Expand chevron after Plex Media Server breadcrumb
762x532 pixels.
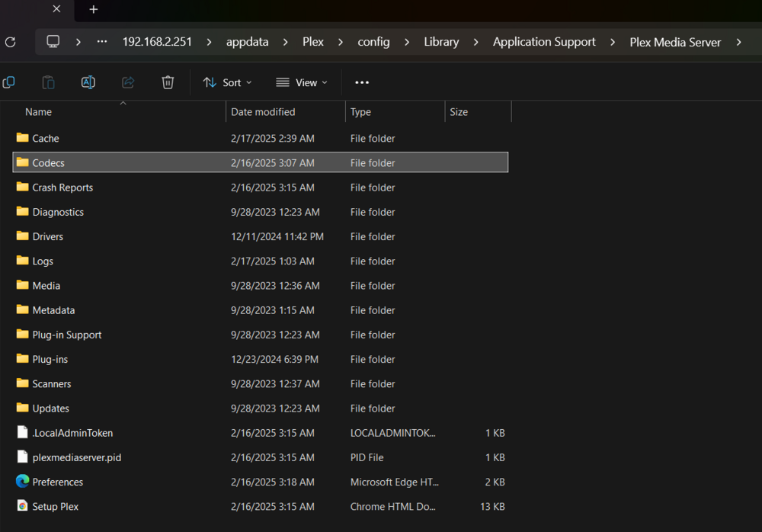738,43
